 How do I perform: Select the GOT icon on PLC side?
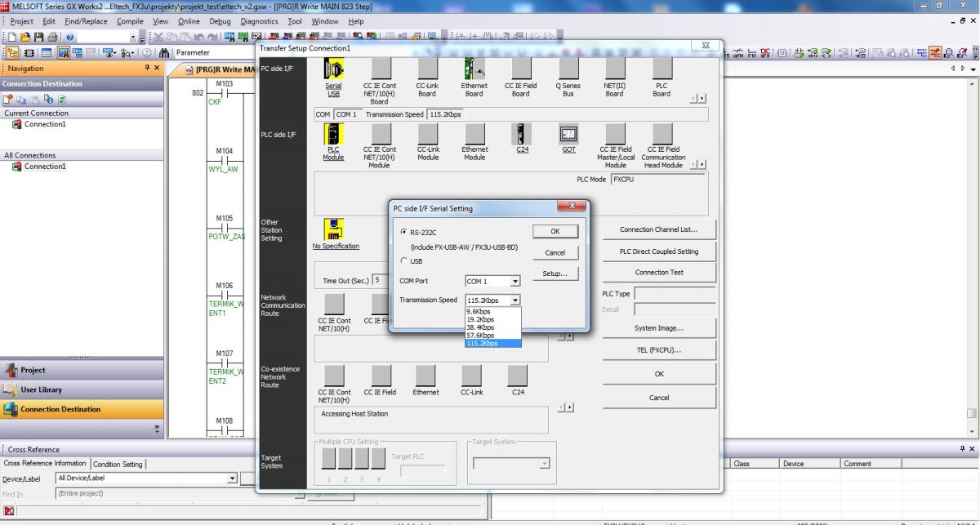(568, 134)
